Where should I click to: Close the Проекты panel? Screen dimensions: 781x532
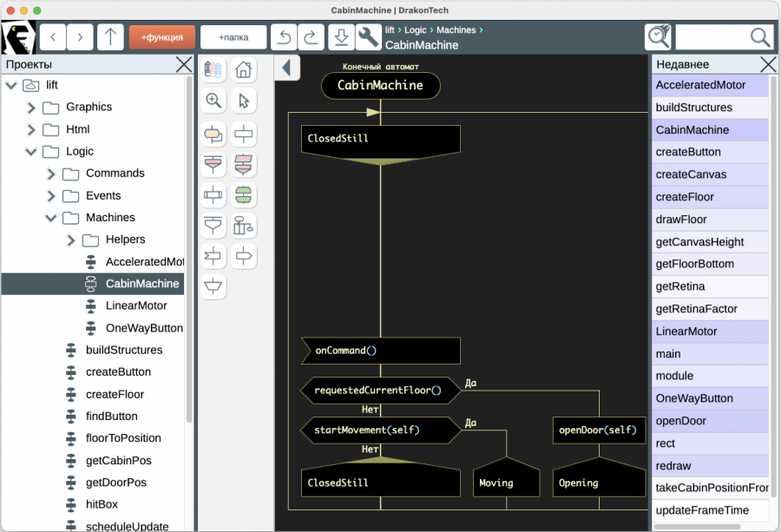(x=184, y=65)
